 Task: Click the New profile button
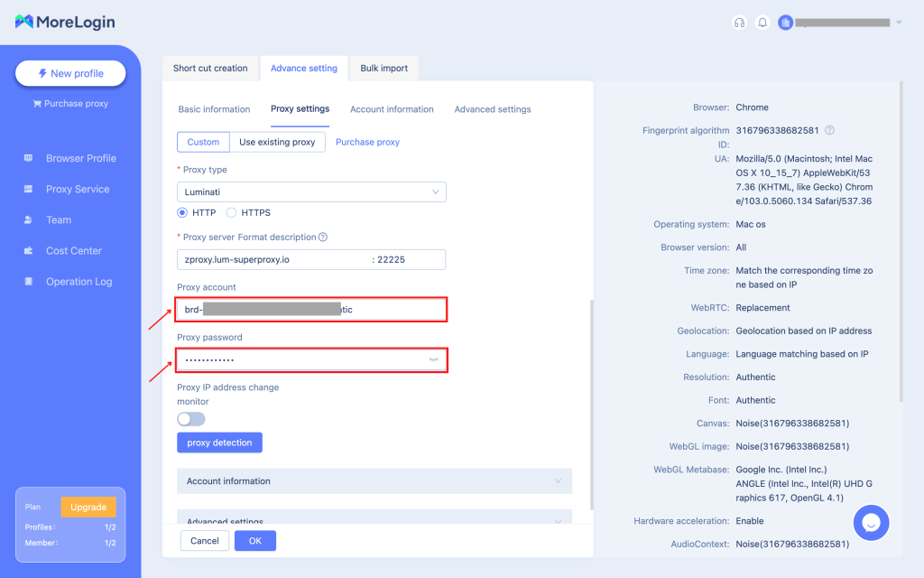70,73
